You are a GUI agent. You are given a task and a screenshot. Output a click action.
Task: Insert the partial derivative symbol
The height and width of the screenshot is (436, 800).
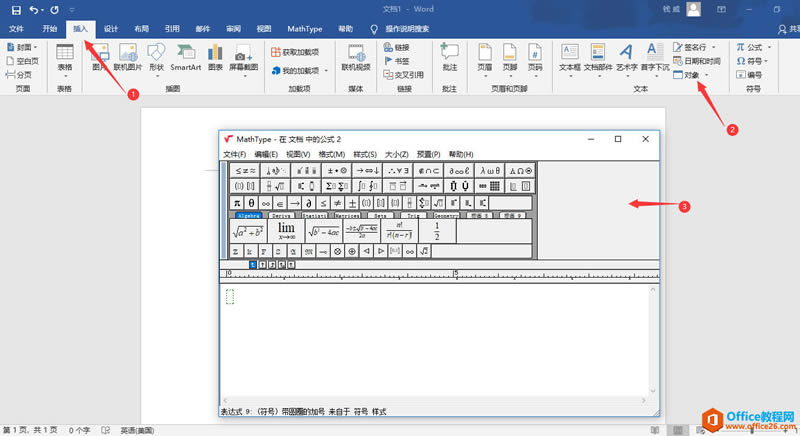[308, 203]
